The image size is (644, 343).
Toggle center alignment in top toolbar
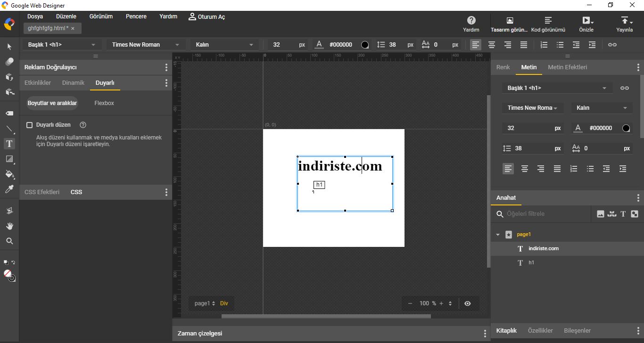click(492, 45)
